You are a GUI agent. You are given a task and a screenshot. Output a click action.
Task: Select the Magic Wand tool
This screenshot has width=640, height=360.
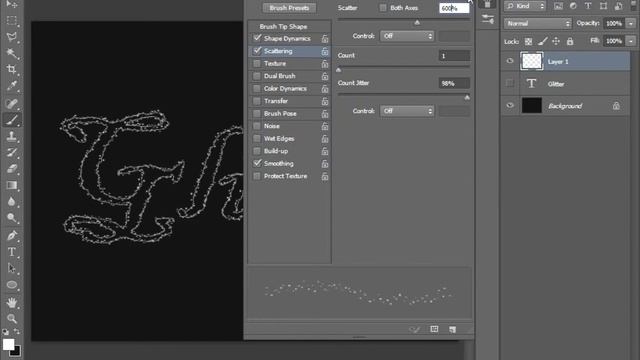[x=12, y=53]
